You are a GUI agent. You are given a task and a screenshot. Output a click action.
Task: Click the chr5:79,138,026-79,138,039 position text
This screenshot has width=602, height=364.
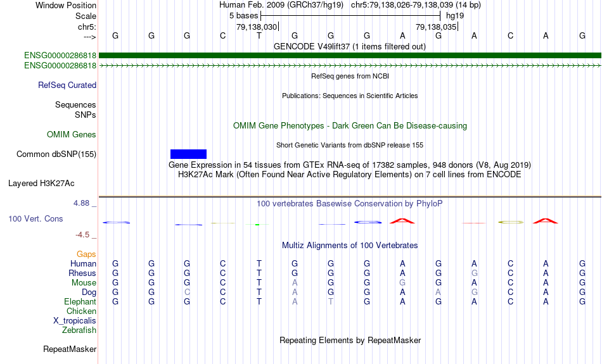[416, 5]
